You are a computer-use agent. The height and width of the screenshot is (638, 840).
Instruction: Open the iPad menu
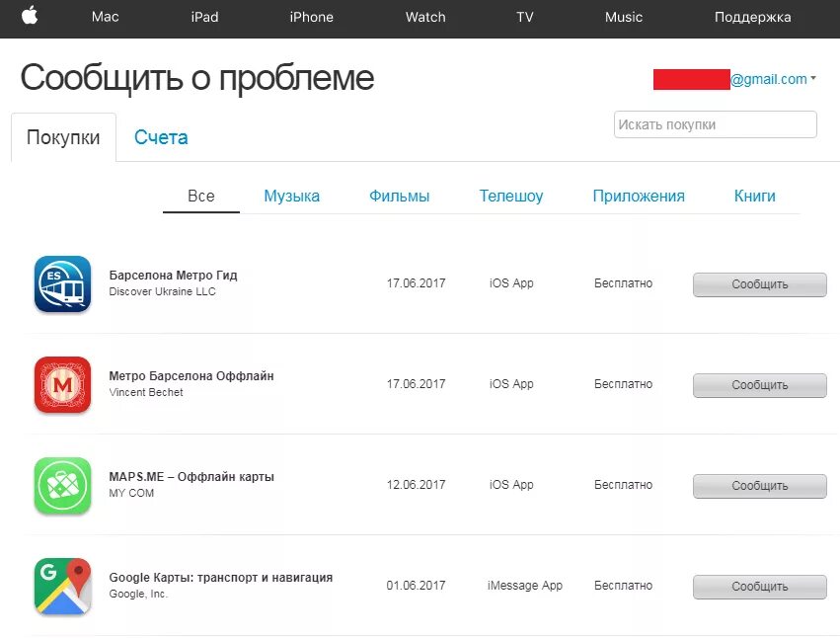(204, 17)
